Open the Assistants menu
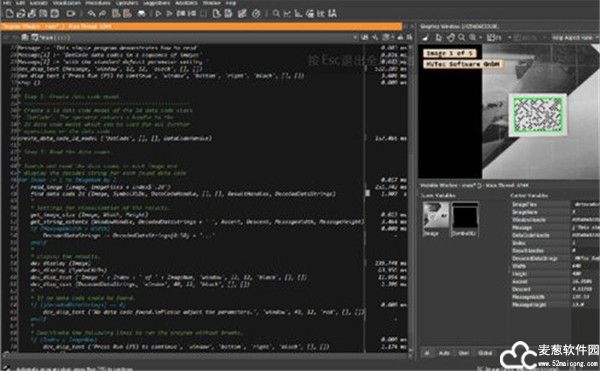Image resolution: width=600 pixels, height=371 pixels. 186,3
